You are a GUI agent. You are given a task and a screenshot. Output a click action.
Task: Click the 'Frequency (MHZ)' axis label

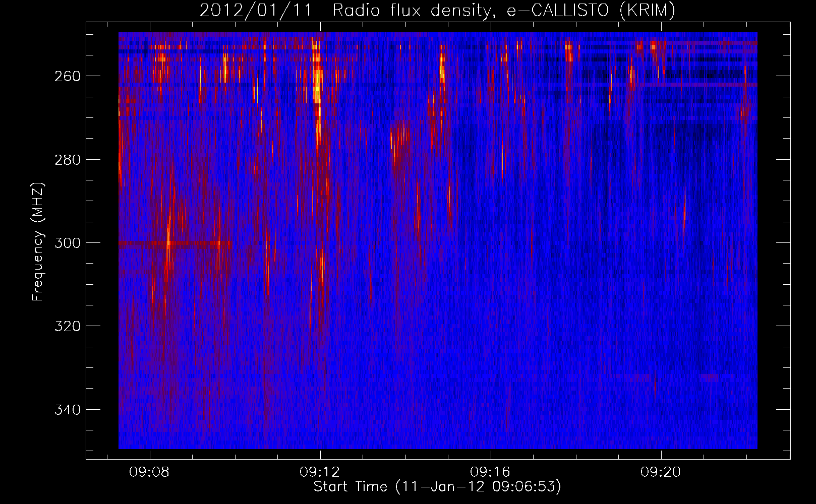pos(38,242)
